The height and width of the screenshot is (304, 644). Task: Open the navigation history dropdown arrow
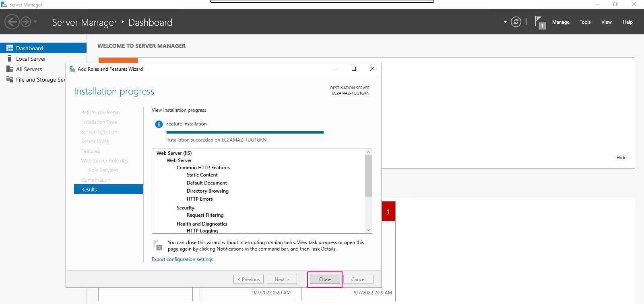(x=35, y=22)
